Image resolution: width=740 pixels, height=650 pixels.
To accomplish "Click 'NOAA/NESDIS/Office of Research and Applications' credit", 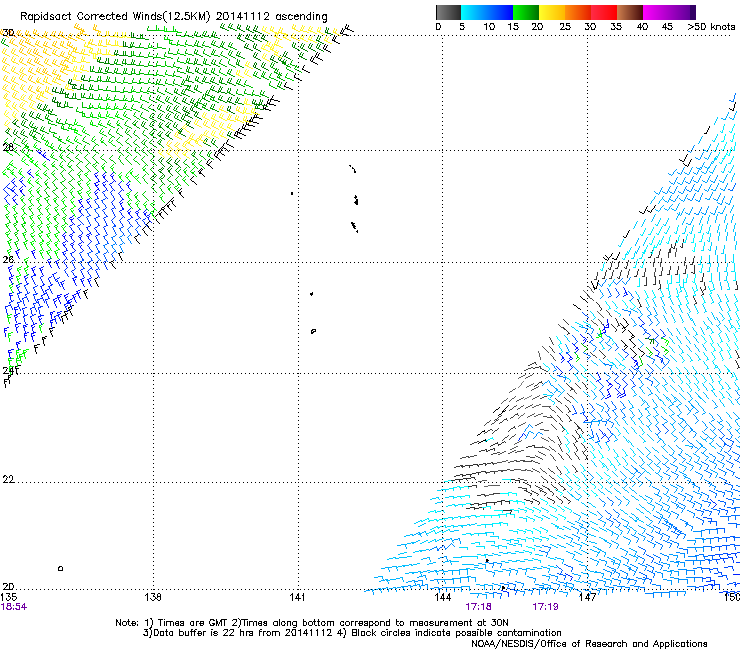I will coord(589,644).
